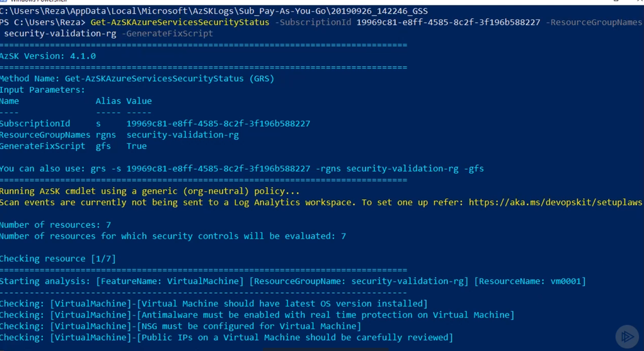Screen dimensions: 644x351
Task: Click the AzSK Version: 4.1.0 line
Action: click(48, 56)
